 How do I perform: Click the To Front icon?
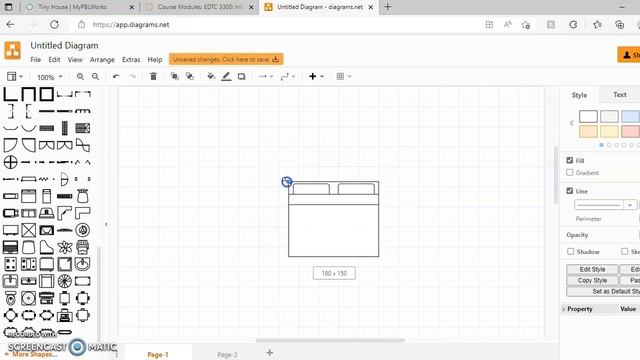175,76
